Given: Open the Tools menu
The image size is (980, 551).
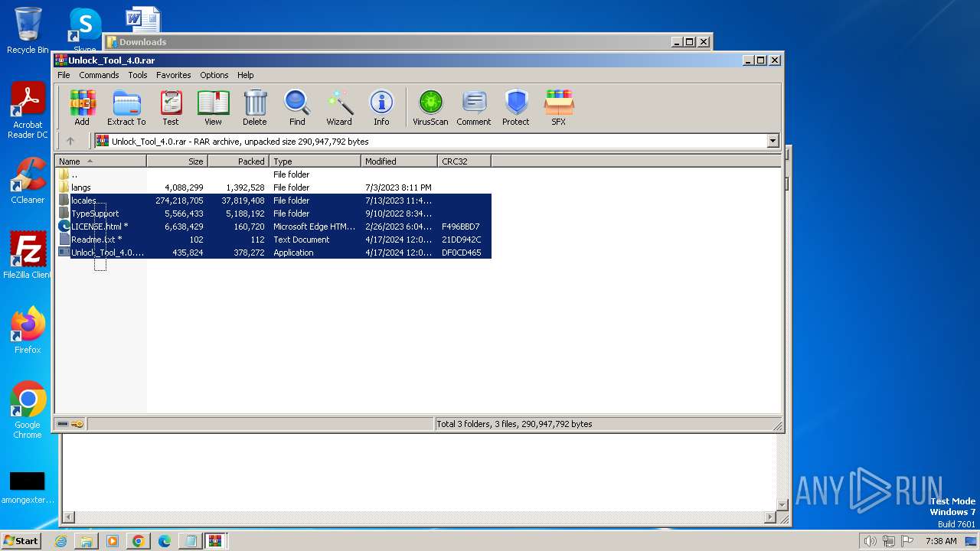Looking at the screenshot, I should (x=138, y=75).
